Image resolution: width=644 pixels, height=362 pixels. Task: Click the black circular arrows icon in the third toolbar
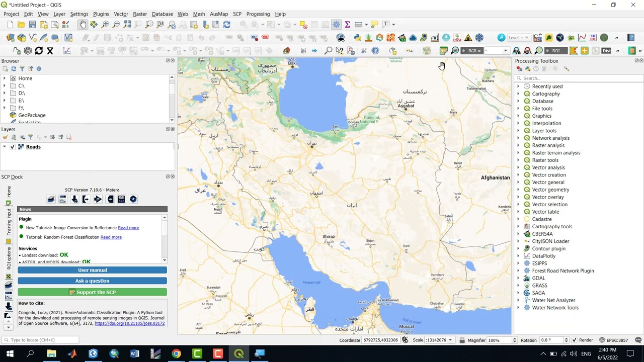[39, 51]
